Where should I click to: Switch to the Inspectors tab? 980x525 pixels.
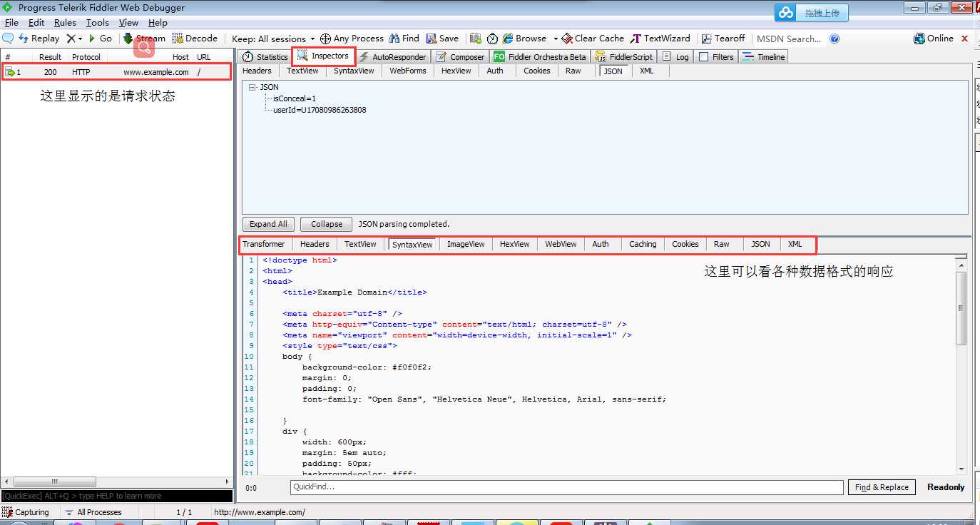pos(323,56)
